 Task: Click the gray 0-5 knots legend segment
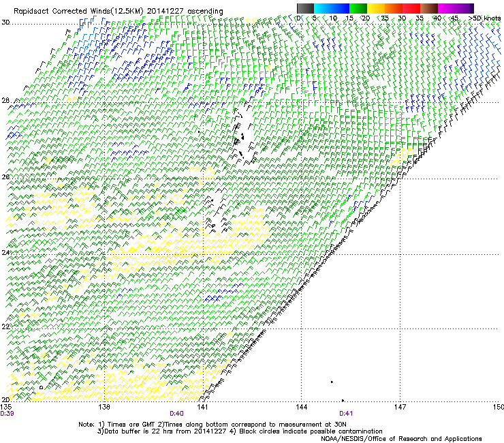pyautogui.click(x=305, y=8)
